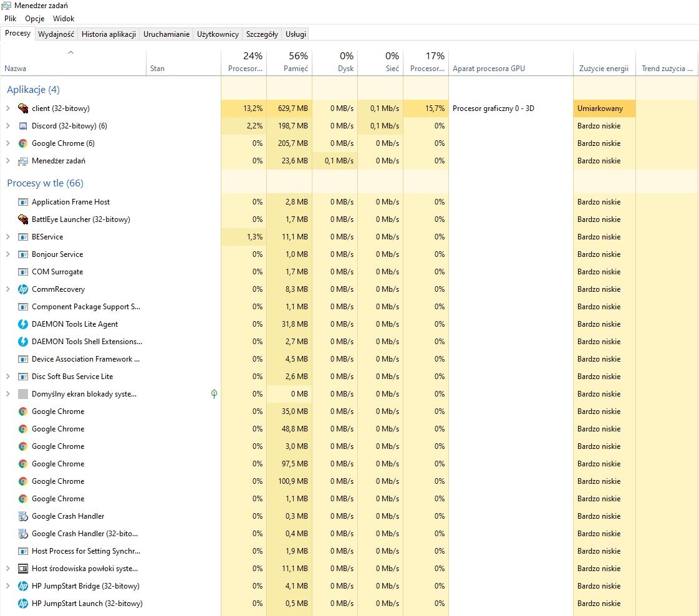Image resolution: width=699 pixels, height=616 pixels.
Task: Click the HP CommRecovery icon
Action: [x=22, y=289]
